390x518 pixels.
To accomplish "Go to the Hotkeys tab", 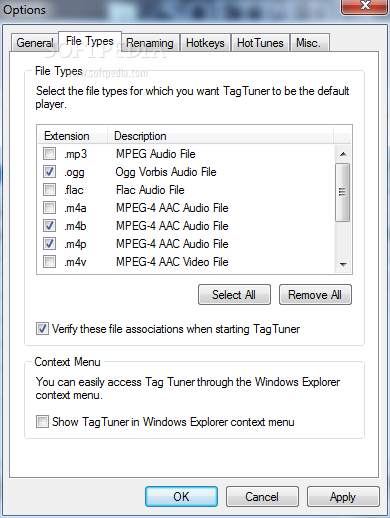I will pos(205,43).
